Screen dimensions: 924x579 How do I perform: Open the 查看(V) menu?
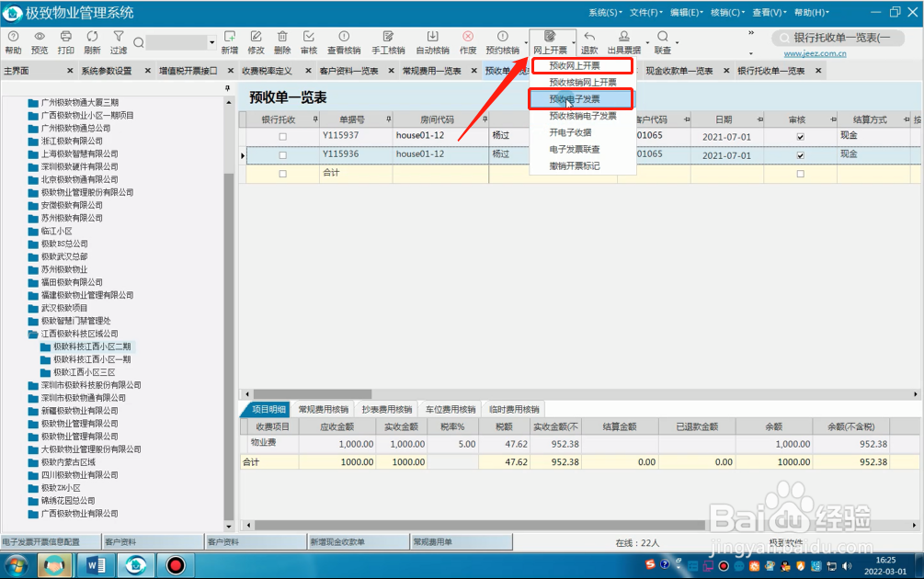tap(769, 12)
